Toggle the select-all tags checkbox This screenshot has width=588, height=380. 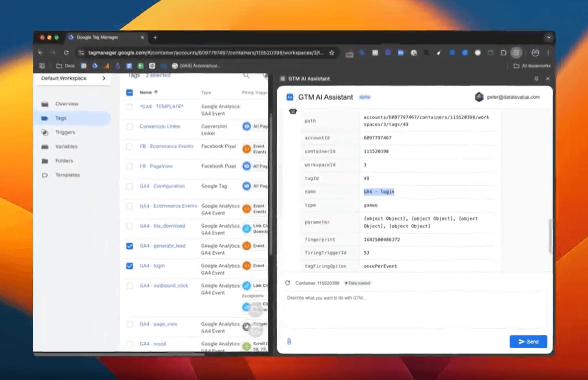pyautogui.click(x=129, y=92)
